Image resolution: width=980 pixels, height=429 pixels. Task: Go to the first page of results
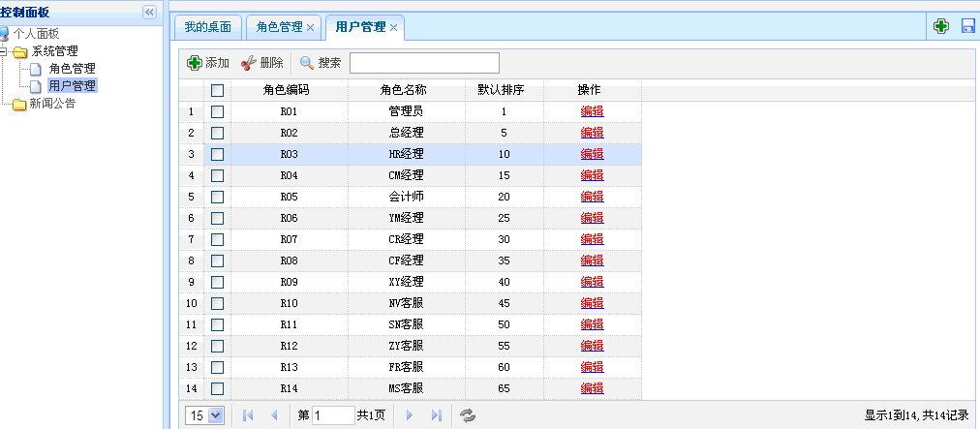[x=248, y=415]
